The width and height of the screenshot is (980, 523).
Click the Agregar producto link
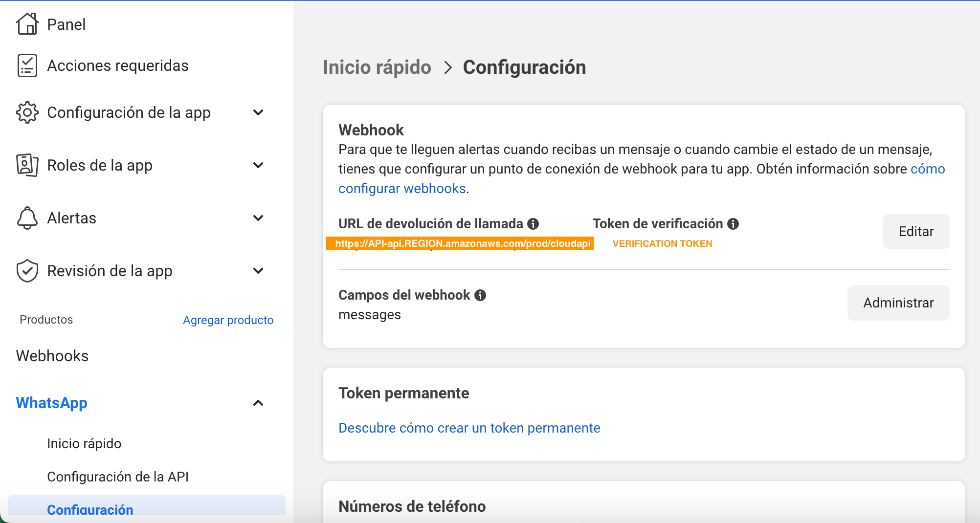[228, 320]
